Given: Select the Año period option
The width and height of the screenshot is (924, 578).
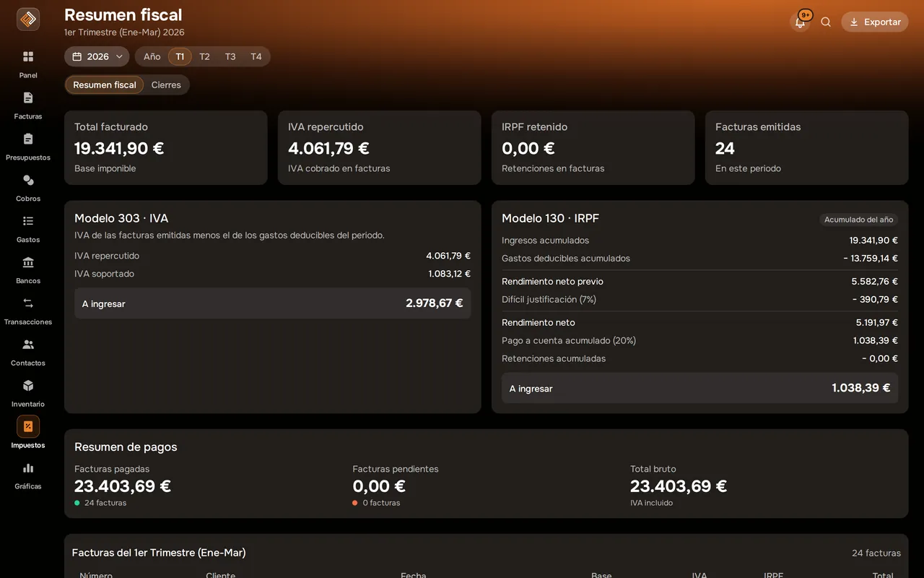Looking at the screenshot, I should coord(152,56).
